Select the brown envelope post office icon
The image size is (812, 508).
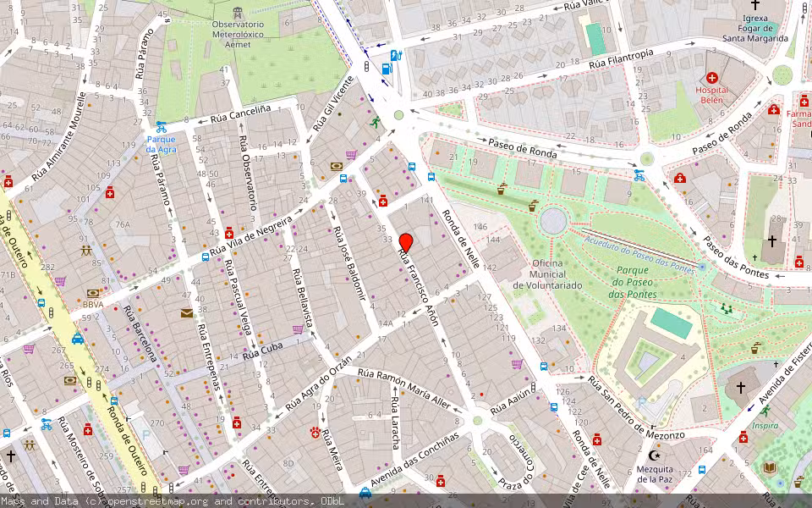[186, 313]
